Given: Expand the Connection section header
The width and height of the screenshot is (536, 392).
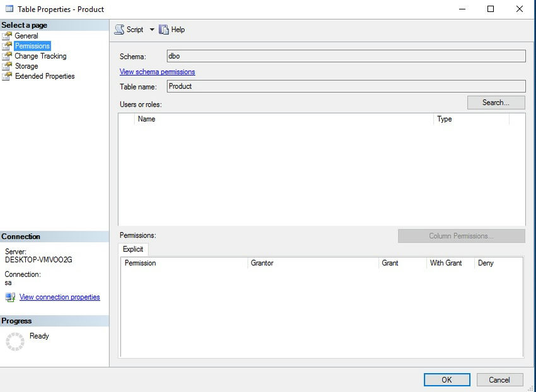Looking at the screenshot, I should point(21,236).
